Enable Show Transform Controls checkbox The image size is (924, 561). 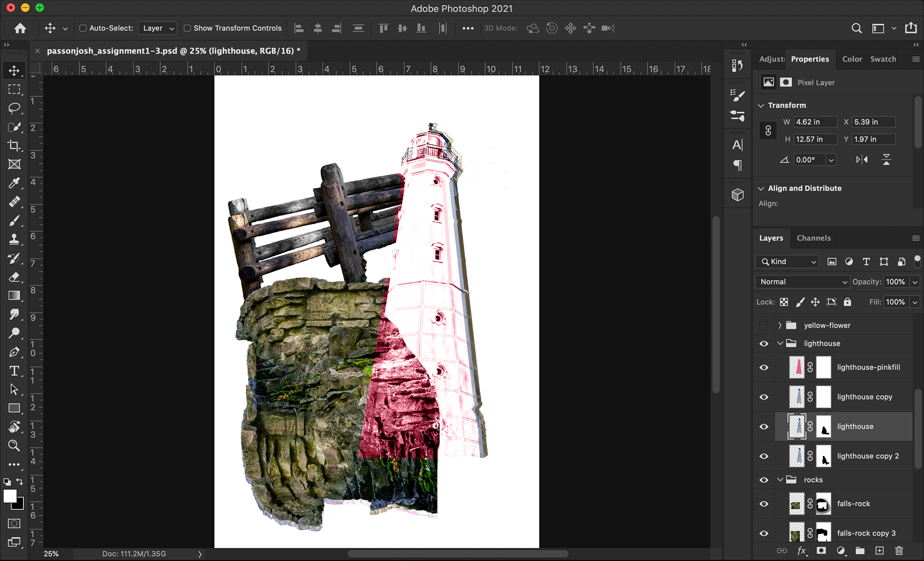pyautogui.click(x=187, y=28)
